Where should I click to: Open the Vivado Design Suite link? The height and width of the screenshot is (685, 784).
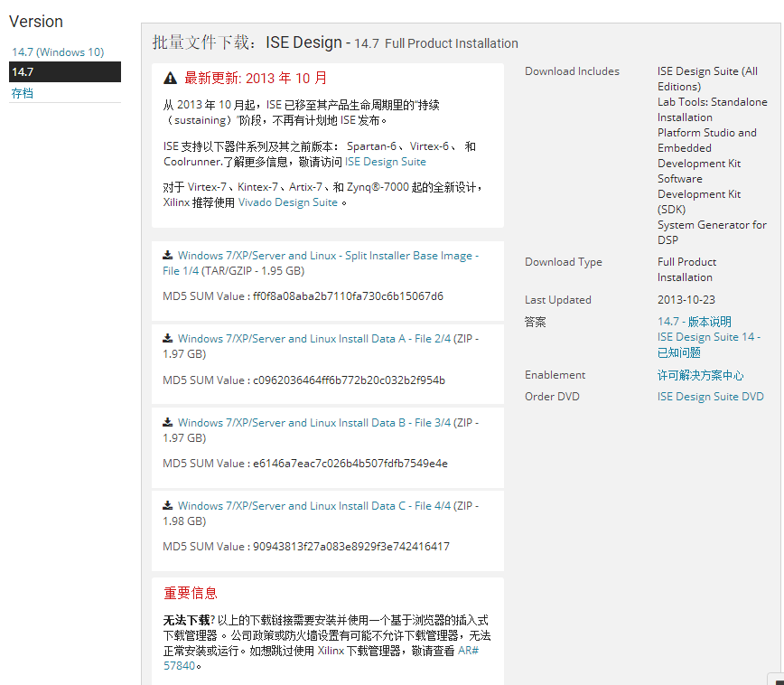point(288,202)
